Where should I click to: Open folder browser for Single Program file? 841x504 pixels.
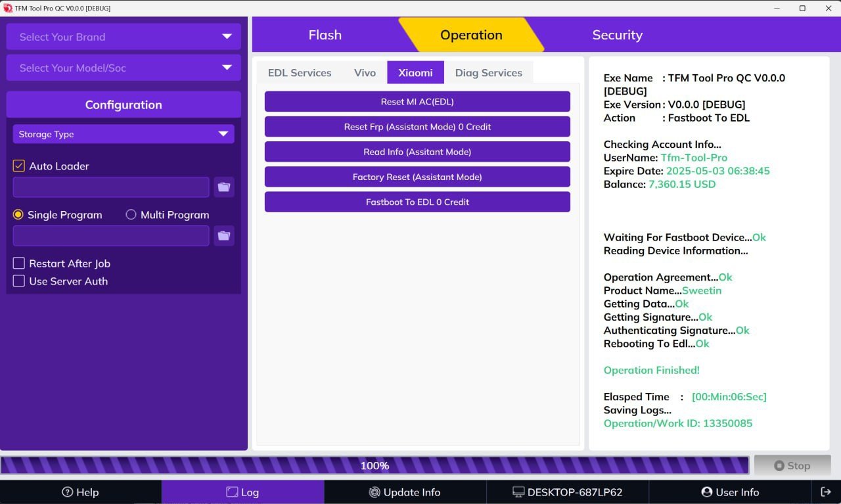coord(224,236)
